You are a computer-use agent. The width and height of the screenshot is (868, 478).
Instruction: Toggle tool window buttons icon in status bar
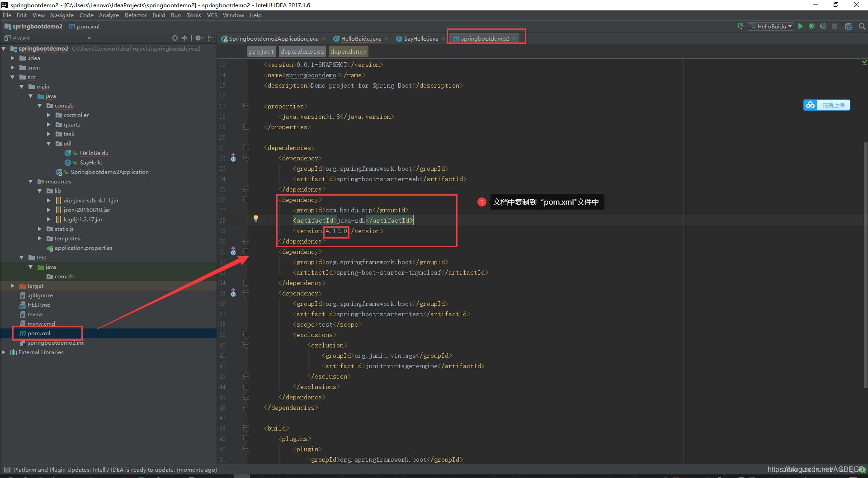point(7,470)
